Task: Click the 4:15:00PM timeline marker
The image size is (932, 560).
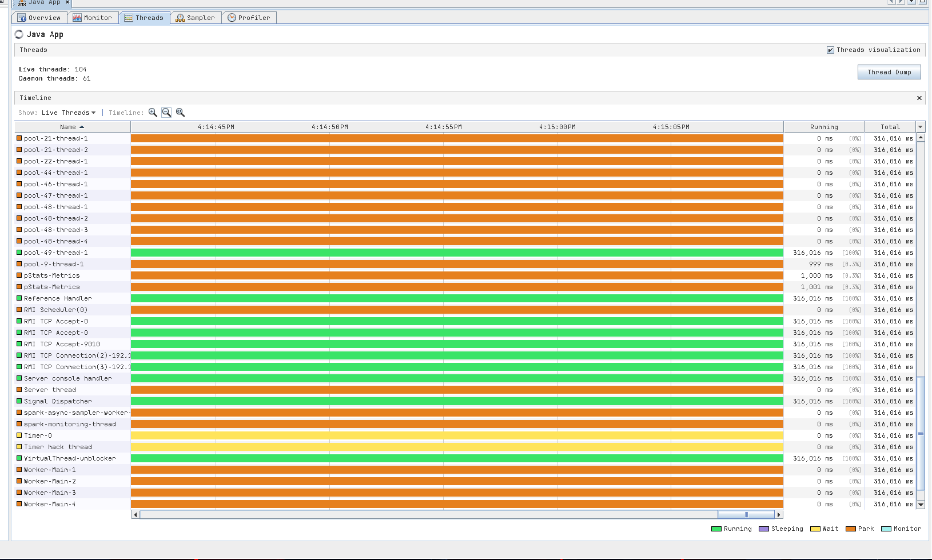Action: [557, 127]
